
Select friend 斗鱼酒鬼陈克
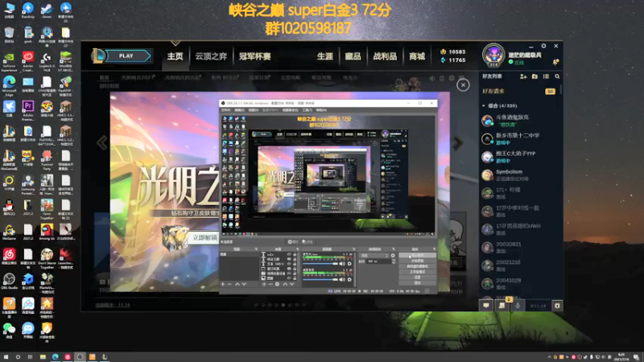tap(520, 120)
